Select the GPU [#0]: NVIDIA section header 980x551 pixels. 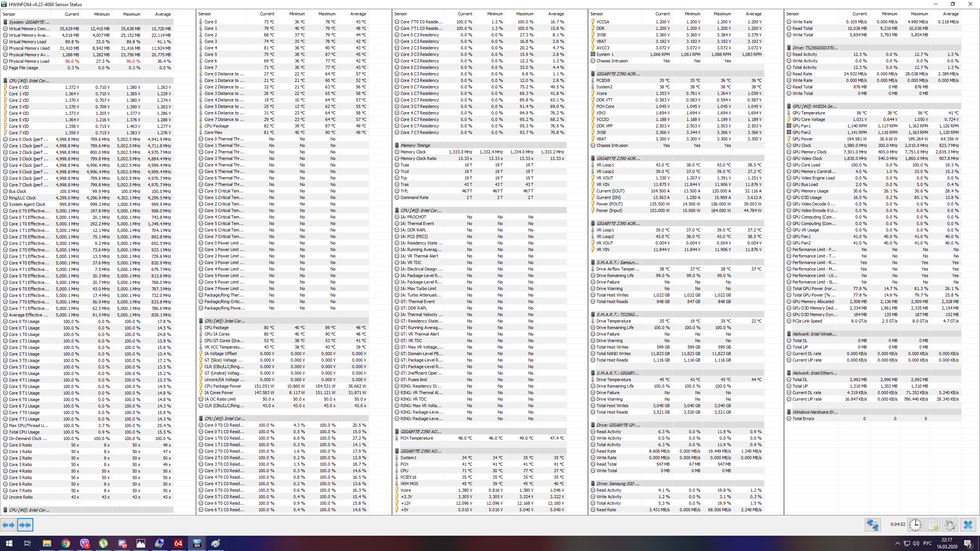(x=814, y=106)
